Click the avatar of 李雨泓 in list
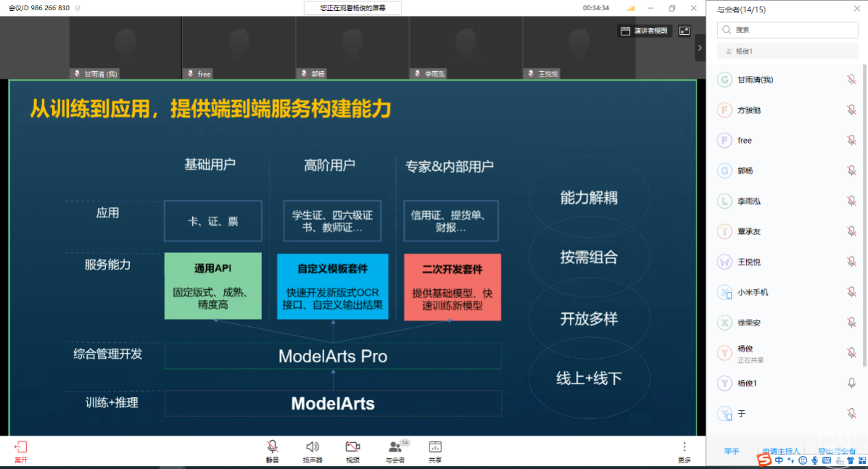 (x=724, y=201)
